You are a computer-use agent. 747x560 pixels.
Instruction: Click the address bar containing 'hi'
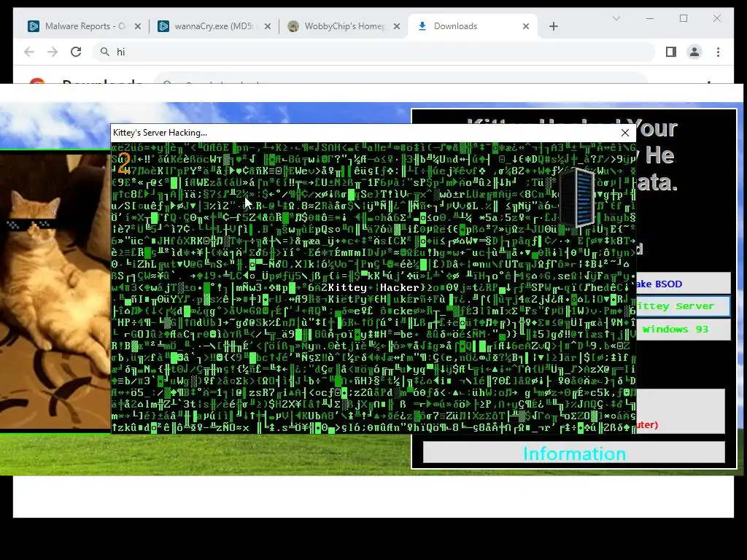374,52
